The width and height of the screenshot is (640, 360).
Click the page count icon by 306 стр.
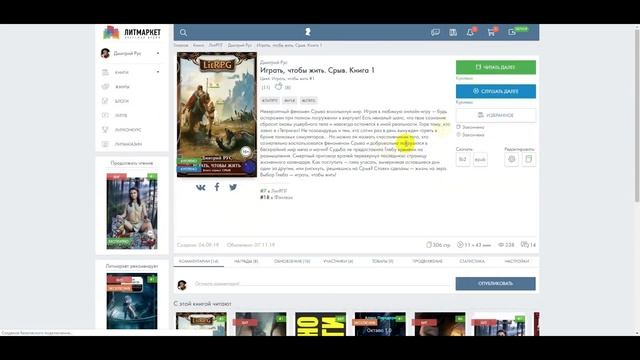click(x=429, y=245)
